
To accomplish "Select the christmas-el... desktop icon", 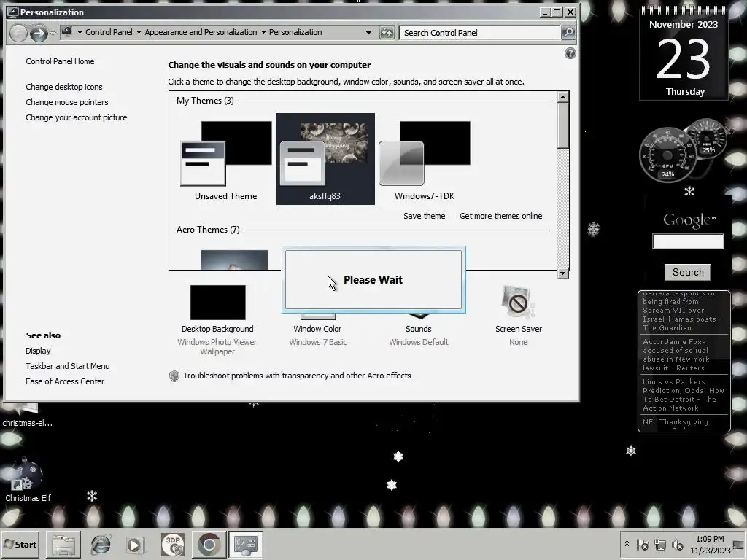I will tap(27, 415).
